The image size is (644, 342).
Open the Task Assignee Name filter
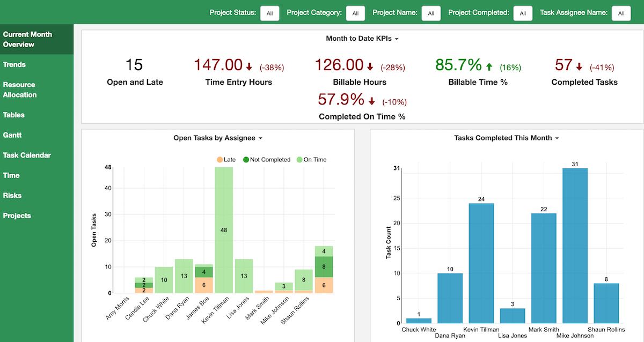(621, 13)
